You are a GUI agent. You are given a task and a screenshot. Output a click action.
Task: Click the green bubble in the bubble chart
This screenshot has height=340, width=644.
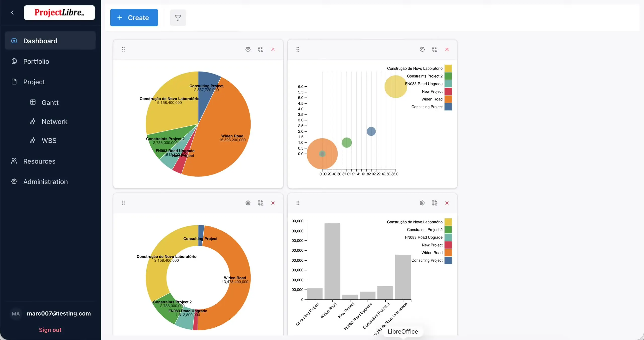pos(347,143)
